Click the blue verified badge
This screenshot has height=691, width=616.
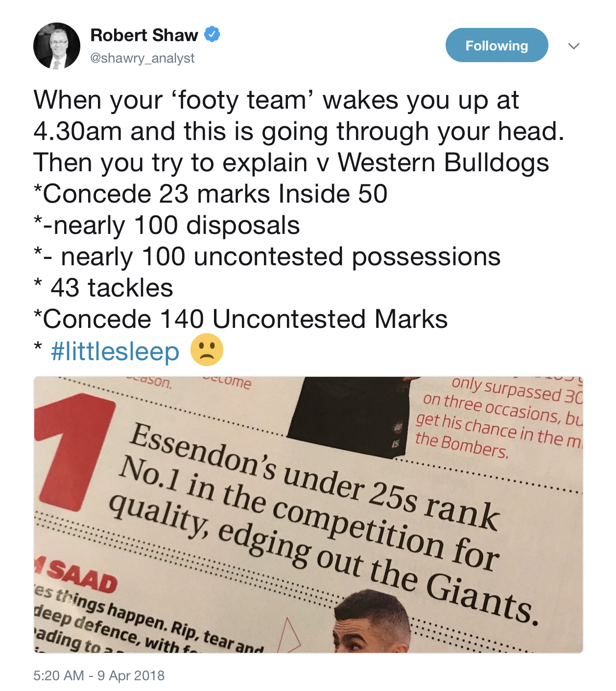click(212, 34)
